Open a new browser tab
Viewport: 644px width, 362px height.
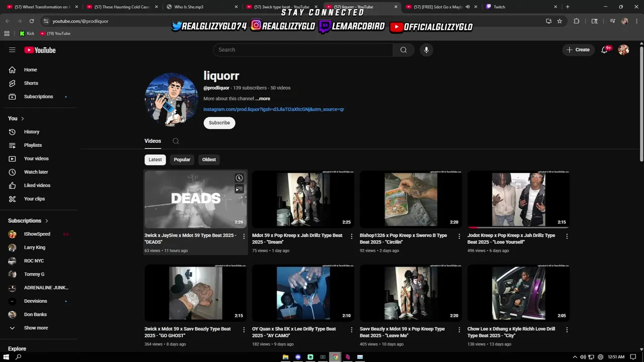pyautogui.click(x=568, y=7)
